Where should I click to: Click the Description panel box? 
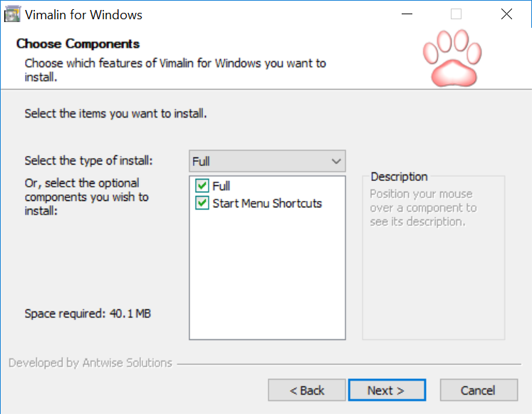pyautogui.click(x=434, y=258)
